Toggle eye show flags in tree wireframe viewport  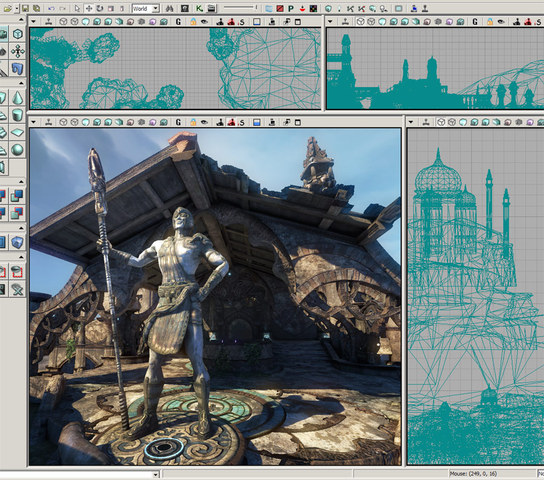tap(204, 22)
